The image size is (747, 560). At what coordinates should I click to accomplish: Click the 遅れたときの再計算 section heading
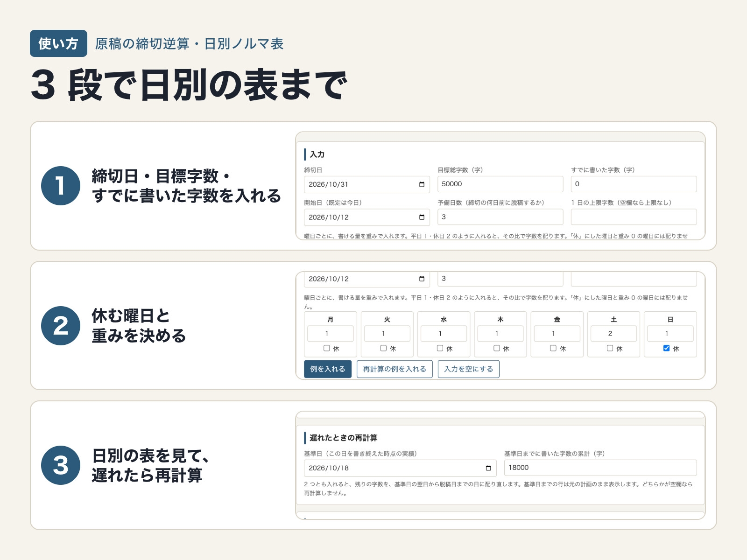(343, 438)
